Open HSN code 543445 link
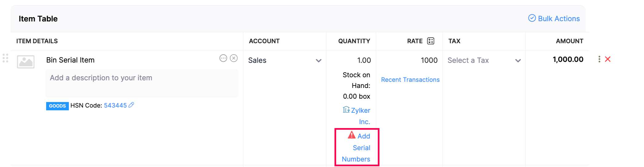Image resolution: width=644 pixels, height=167 pixels. tap(115, 105)
